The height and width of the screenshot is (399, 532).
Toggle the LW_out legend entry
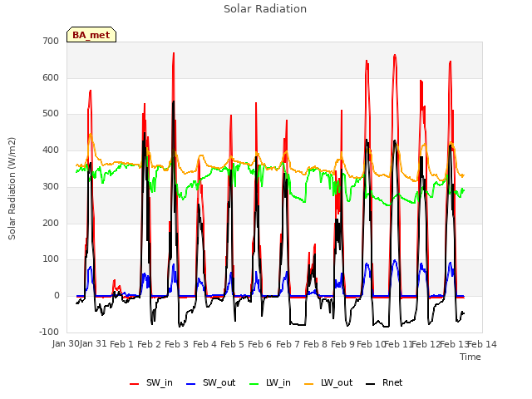pyautogui.click(x=328, y=383)
